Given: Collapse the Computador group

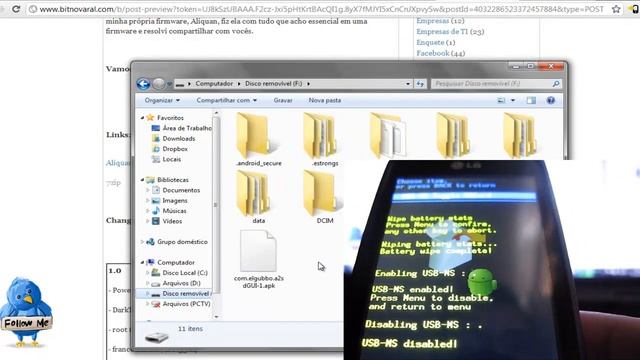Looking at the screenshot, I should click(142, 262).
